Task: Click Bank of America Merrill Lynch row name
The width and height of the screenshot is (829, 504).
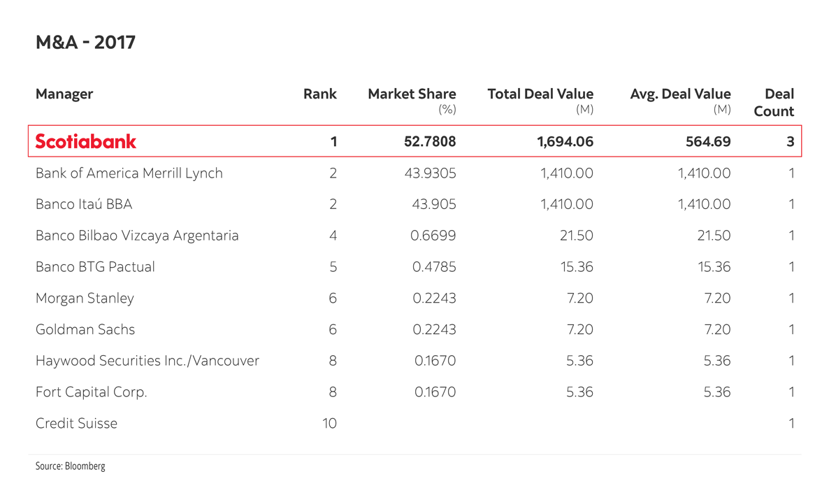Action: 129,173
